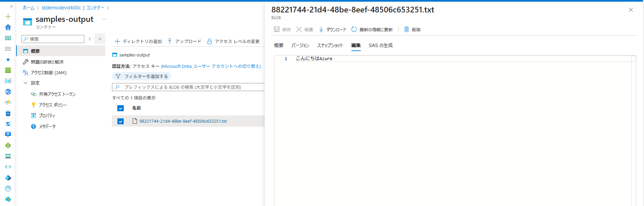Click フィルターを追加する pill

[142, 76]
